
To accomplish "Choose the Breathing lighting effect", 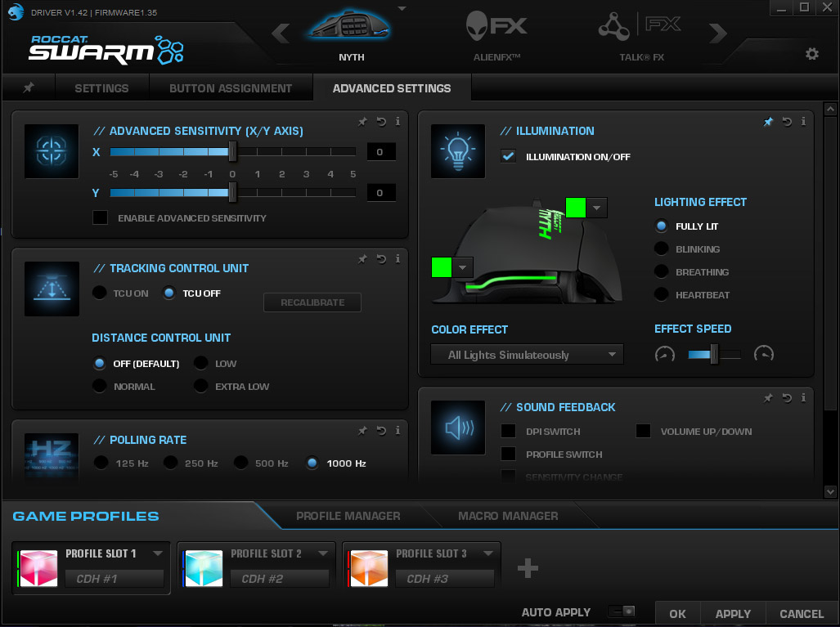I will tap(662, 272).
